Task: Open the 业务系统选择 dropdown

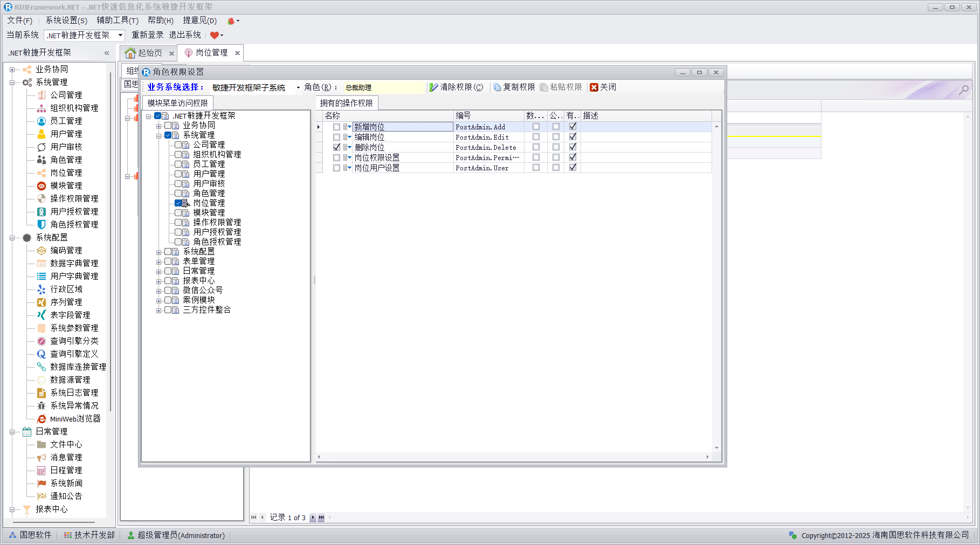Action: [298, 87]
